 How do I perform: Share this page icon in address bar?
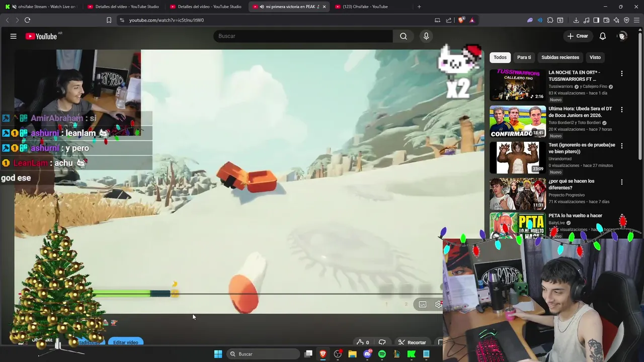(x=448, y=20)
